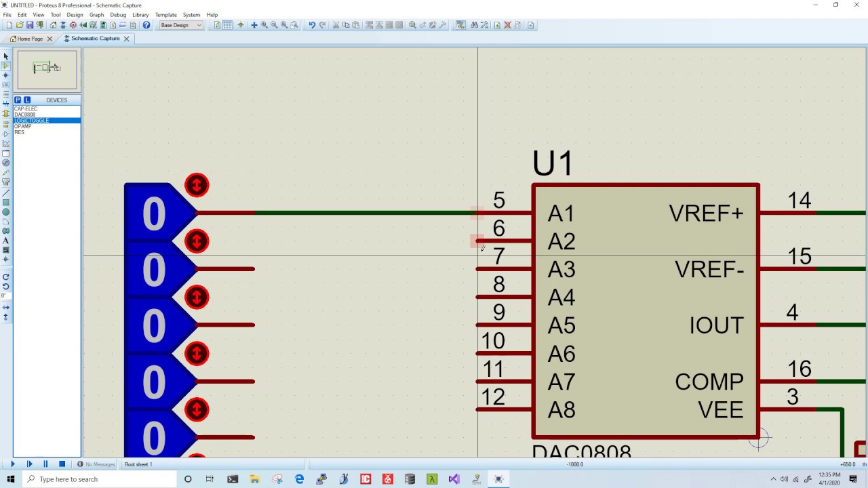Click the Redo arrow icon
The height and width of the screenshot is (488, 868).
[x=322, y=25]
